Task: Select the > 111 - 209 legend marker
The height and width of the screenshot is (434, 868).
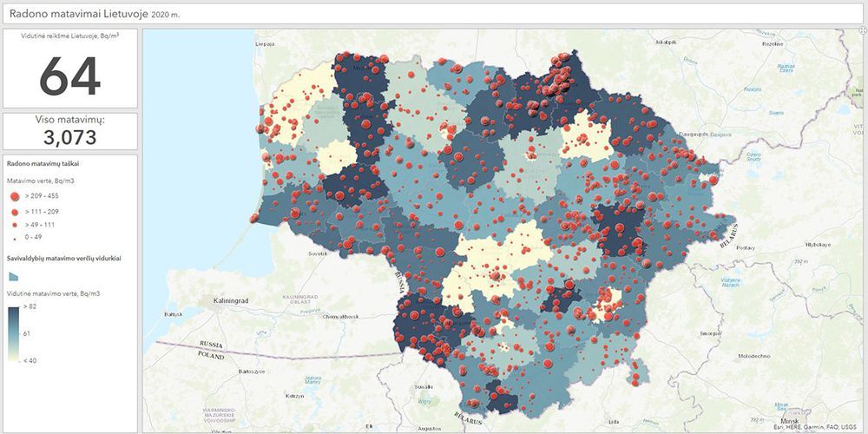Action: click(15, 211)
